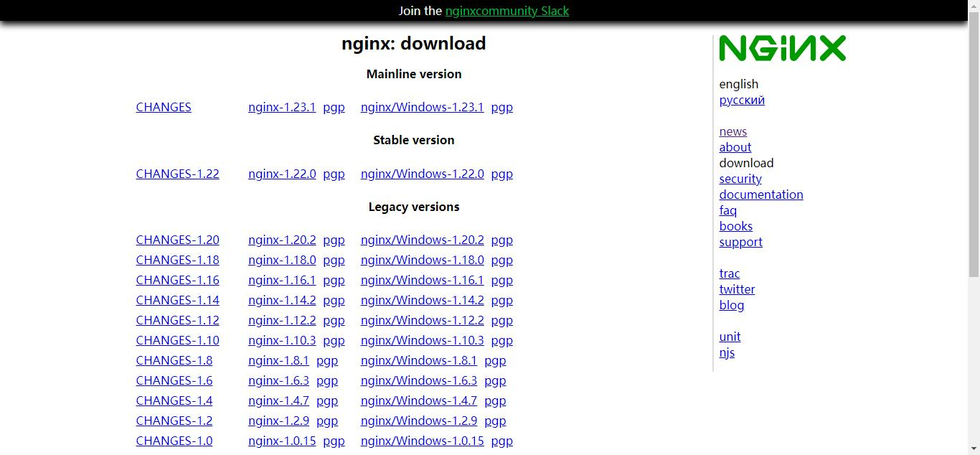Viewport: 980px width, 455px height.
Task: Open the trac link
Action: pos(730,273)
